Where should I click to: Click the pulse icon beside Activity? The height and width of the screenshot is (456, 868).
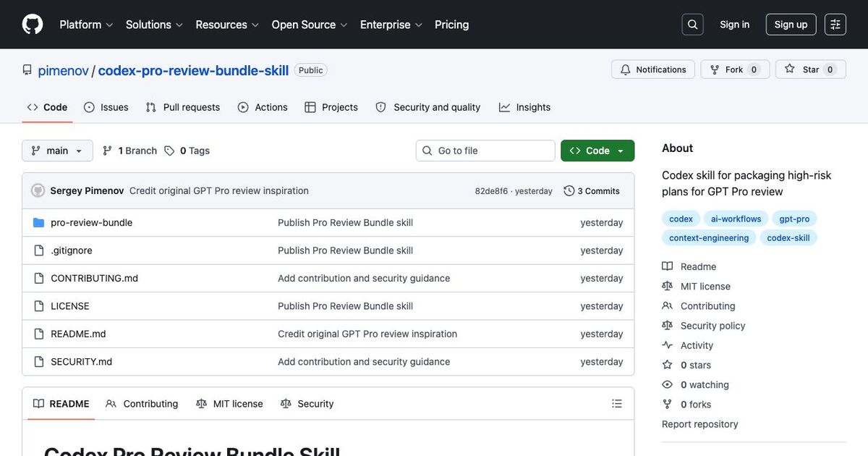[667, 345]
